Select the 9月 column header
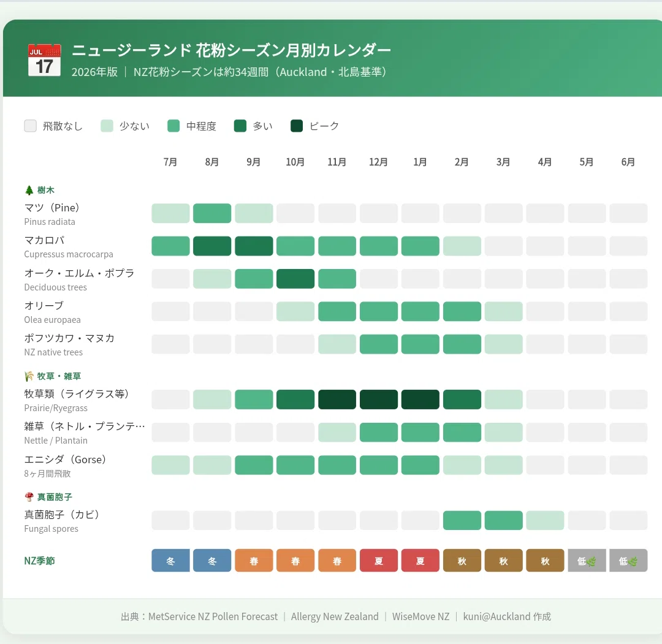The height and width of the screenshot is (644, 662). (x=254, y=162)
